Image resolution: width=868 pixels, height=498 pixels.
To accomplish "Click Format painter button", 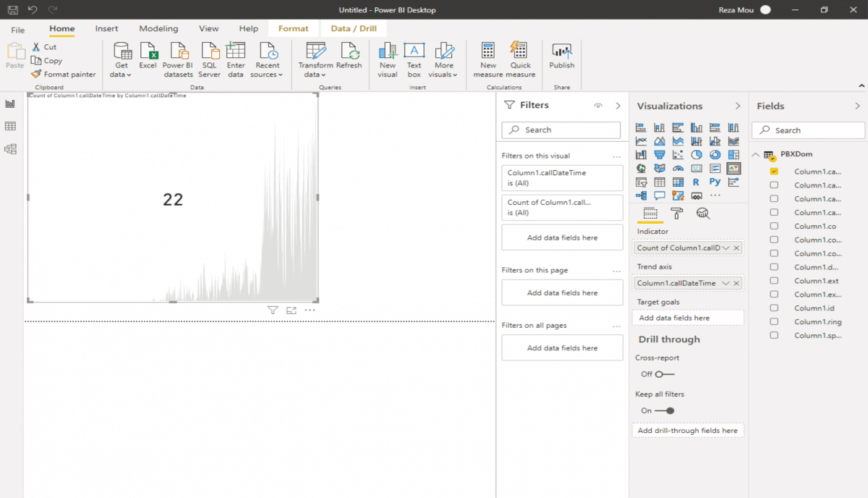I will [x=64, y=74].
